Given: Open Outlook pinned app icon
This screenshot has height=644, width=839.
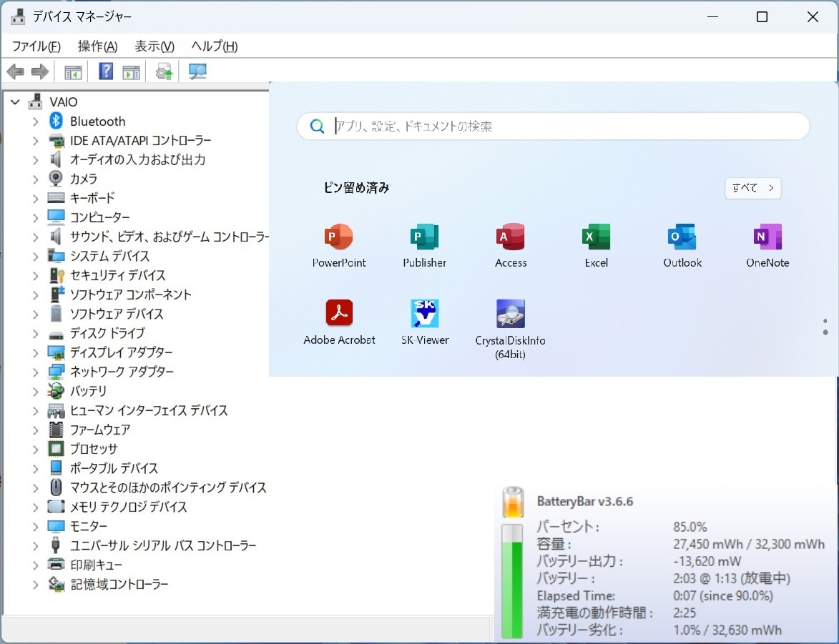Looking at the screenshot, I should click(x=682, y=245).
